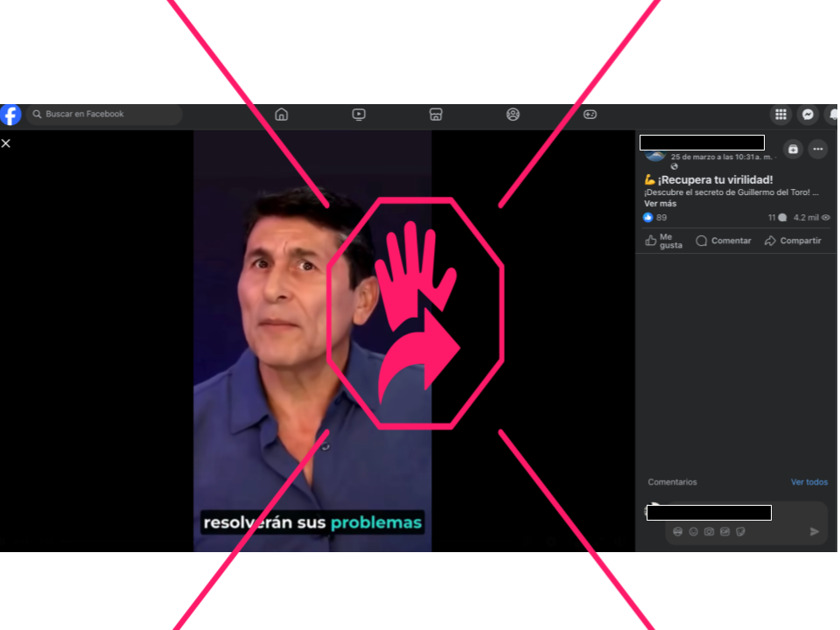Viewport: 840px width, 630px height.
Task: Close the video viewer with the X
Action: point(6,143)
